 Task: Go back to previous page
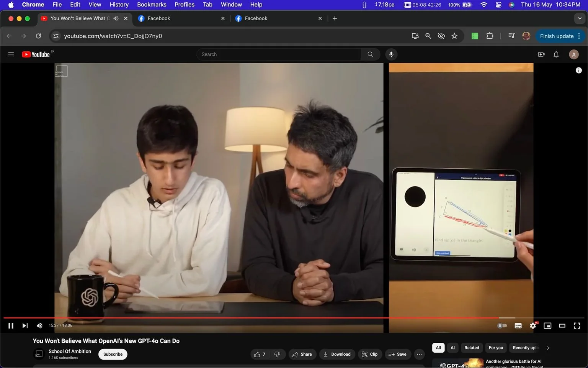9,36
